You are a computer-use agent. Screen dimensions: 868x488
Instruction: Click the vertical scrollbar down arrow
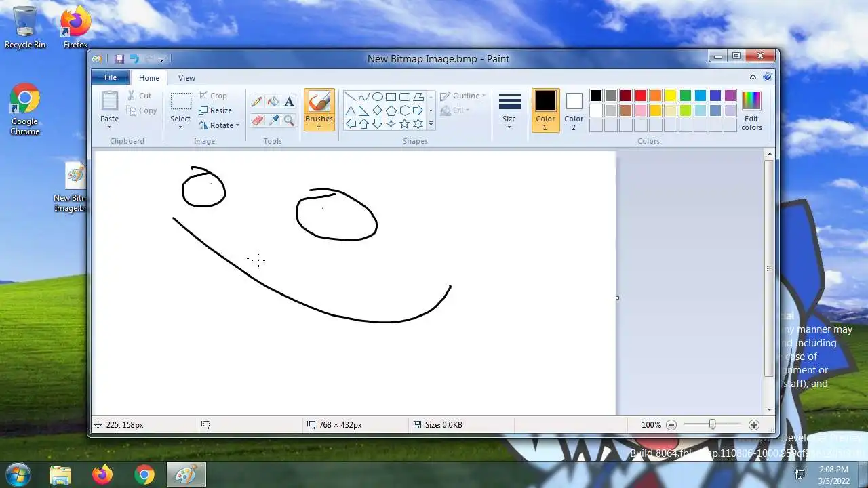coord(769,409)
